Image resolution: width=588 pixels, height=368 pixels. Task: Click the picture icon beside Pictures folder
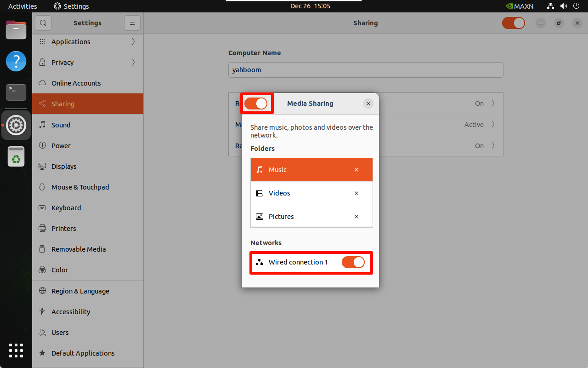click(260, 216)
